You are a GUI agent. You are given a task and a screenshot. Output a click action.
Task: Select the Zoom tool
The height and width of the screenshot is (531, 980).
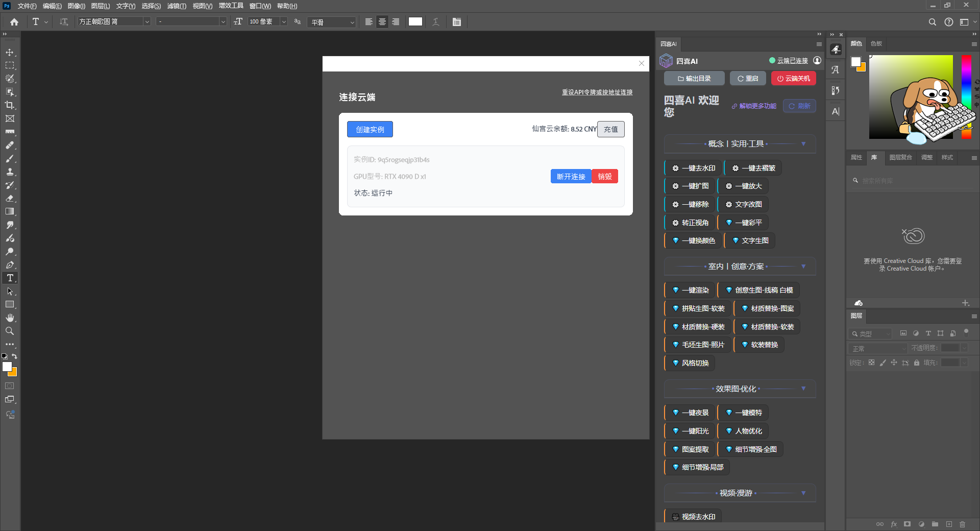[10, 331]
